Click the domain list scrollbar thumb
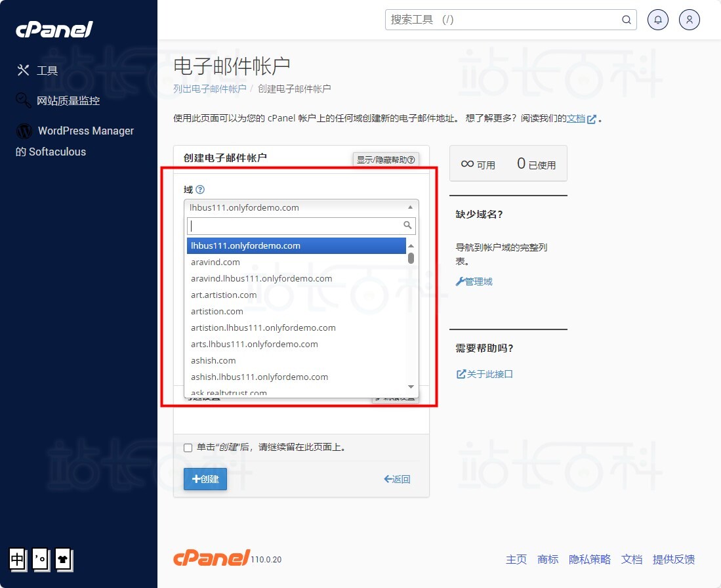721x588 pixels. (411, 258)
